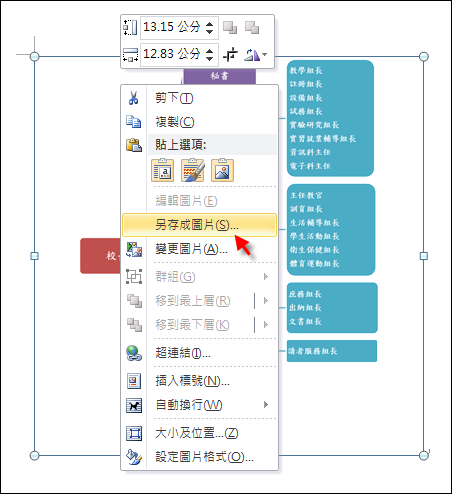The image size is (452, 494).
Task: Click 讀者服務組長 box in chart
Action: [x=332, y=351]
